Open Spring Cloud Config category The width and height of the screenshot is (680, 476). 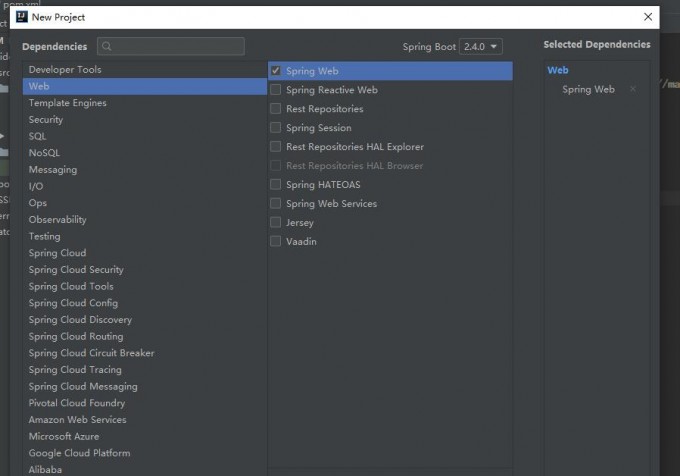(x=145, y=303)
